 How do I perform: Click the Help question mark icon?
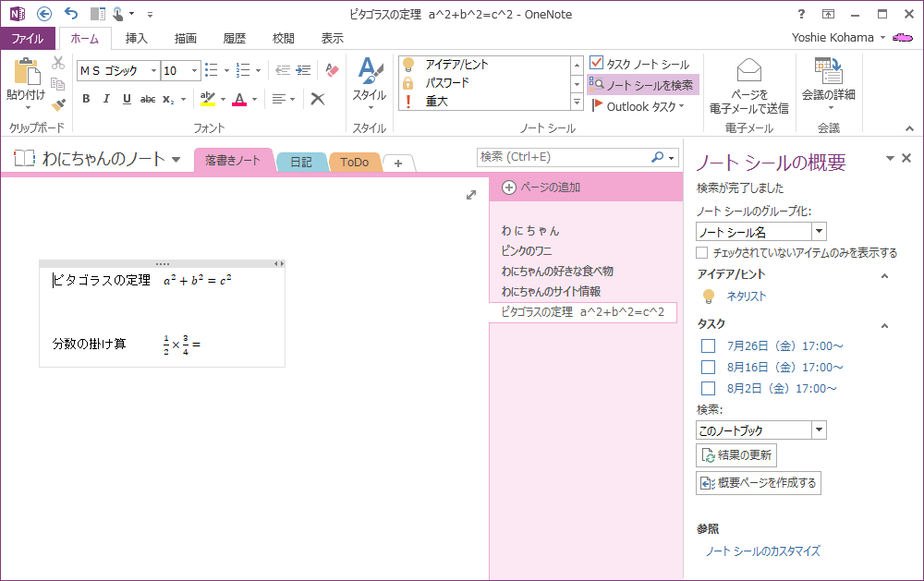801,14
